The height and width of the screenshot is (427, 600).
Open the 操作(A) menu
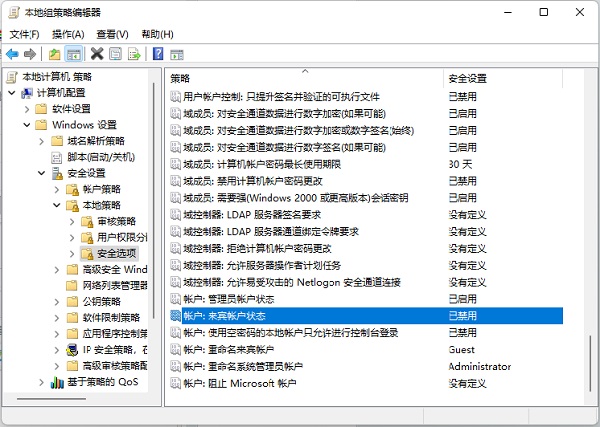click(68, 34)
